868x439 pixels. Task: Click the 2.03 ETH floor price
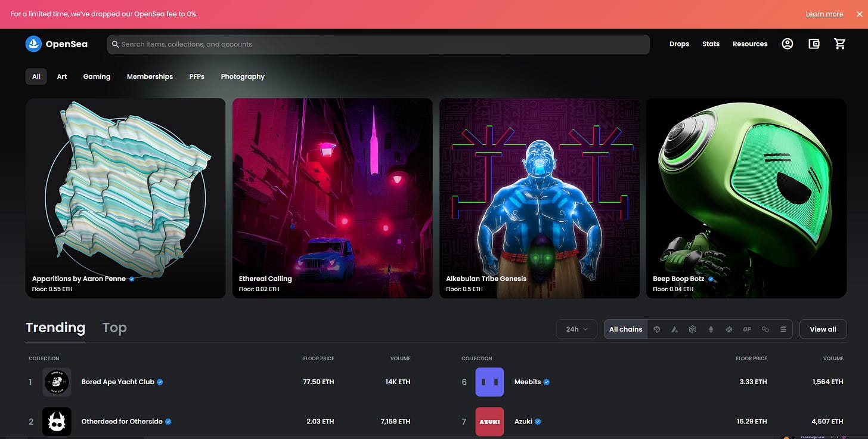[x=320, y=421]
